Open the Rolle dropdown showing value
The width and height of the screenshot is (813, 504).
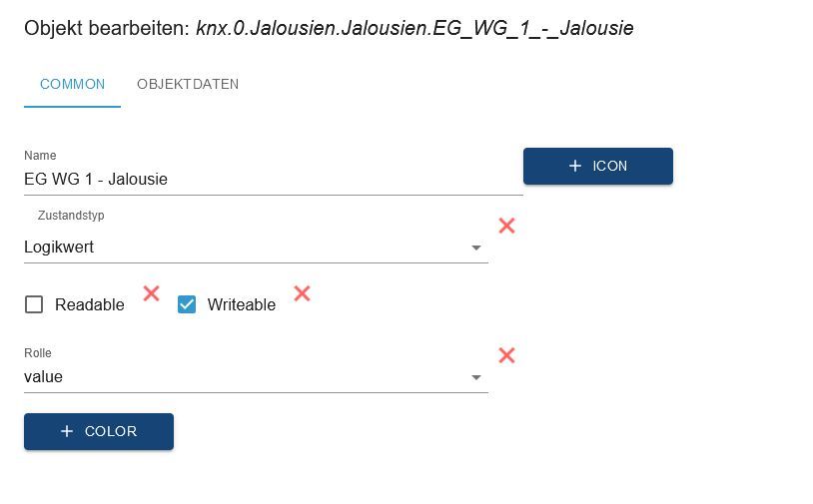(240, 377)
